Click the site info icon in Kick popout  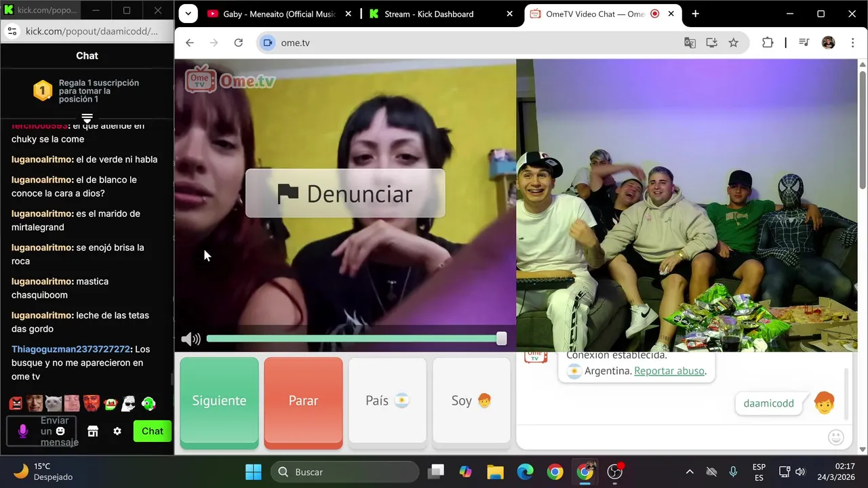(x=12, y=31)
